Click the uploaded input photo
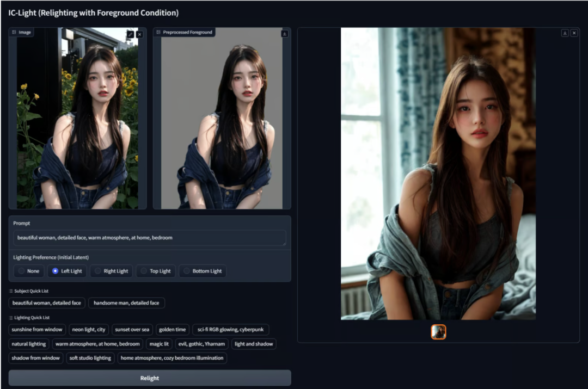This screenshot has width=588, height=389. [x=77, y=118]
